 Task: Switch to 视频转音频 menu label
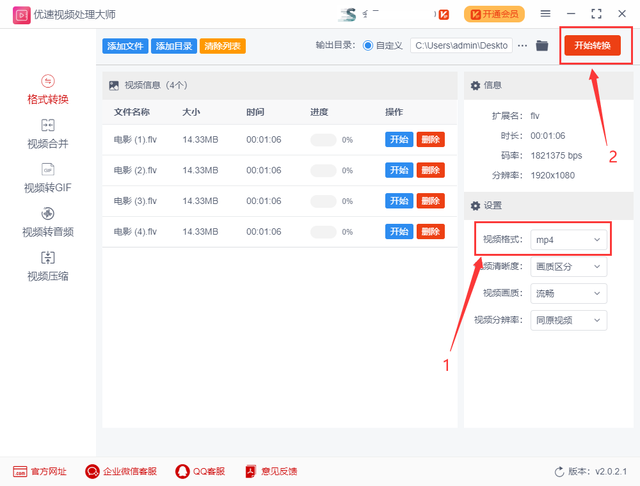coord(48,232)
